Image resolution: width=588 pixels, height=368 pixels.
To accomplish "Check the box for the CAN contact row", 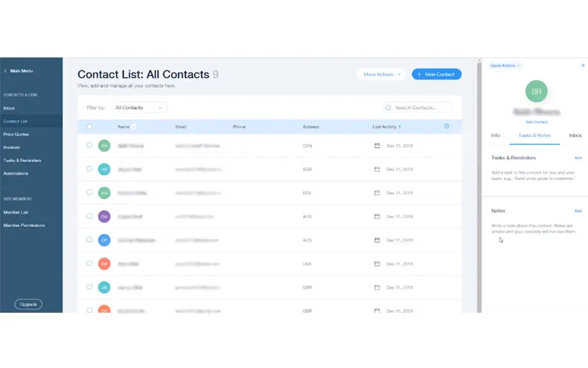I will coord(89,145).
